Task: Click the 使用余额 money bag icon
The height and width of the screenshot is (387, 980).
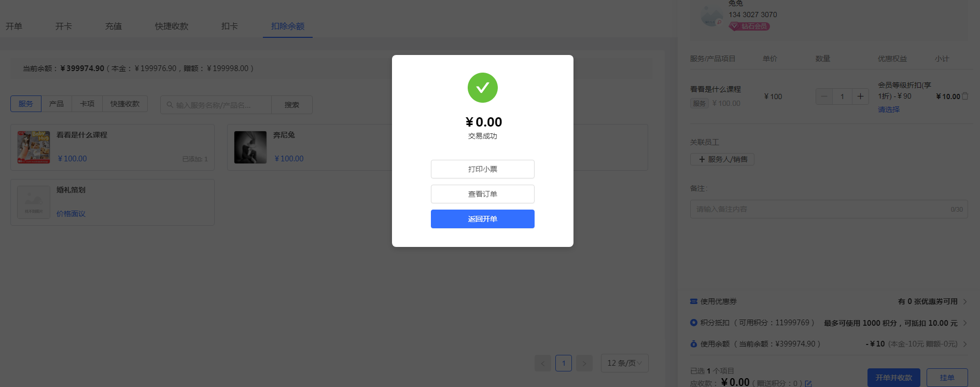Action: tap(694, 344)
